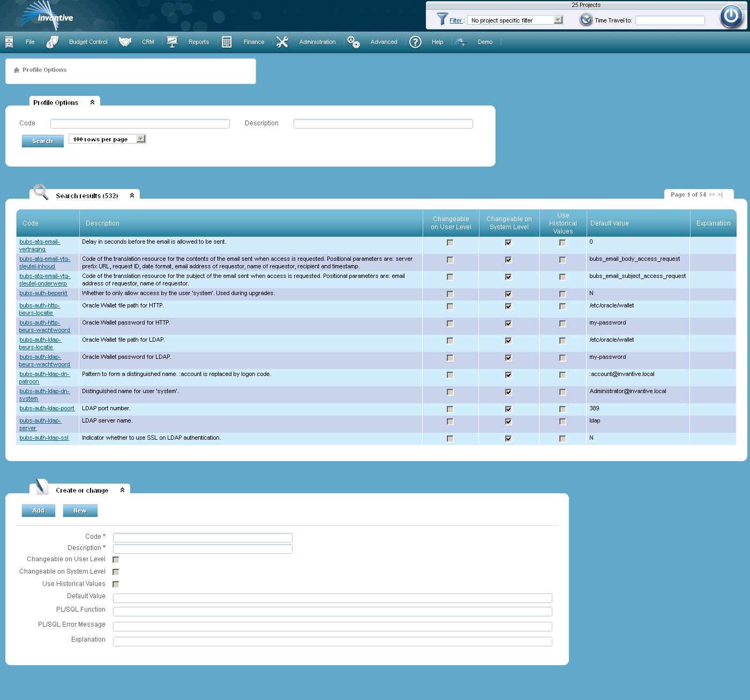Viewport: 750px width, 700px height.
Task: Open the Administration menu
Action: coord(318,42)
